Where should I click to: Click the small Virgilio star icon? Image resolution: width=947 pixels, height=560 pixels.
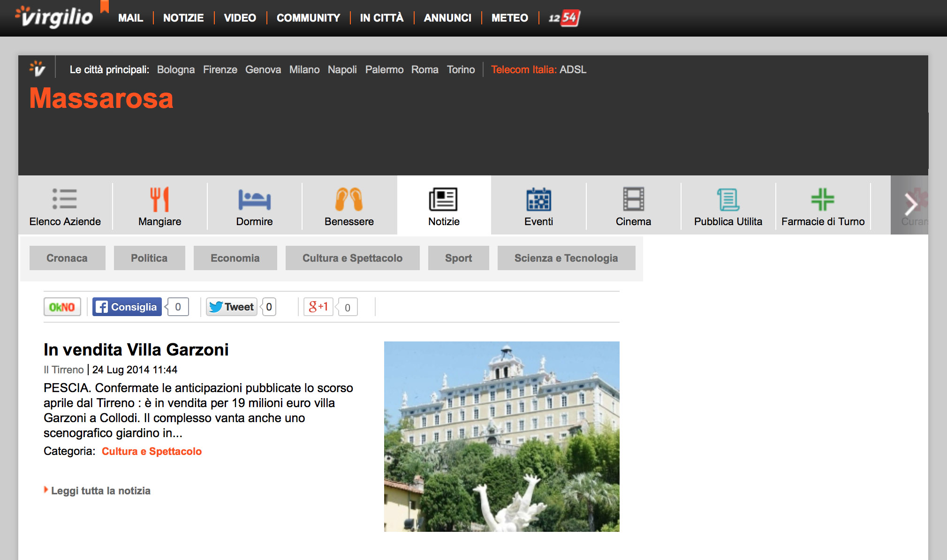coord(37,68)
